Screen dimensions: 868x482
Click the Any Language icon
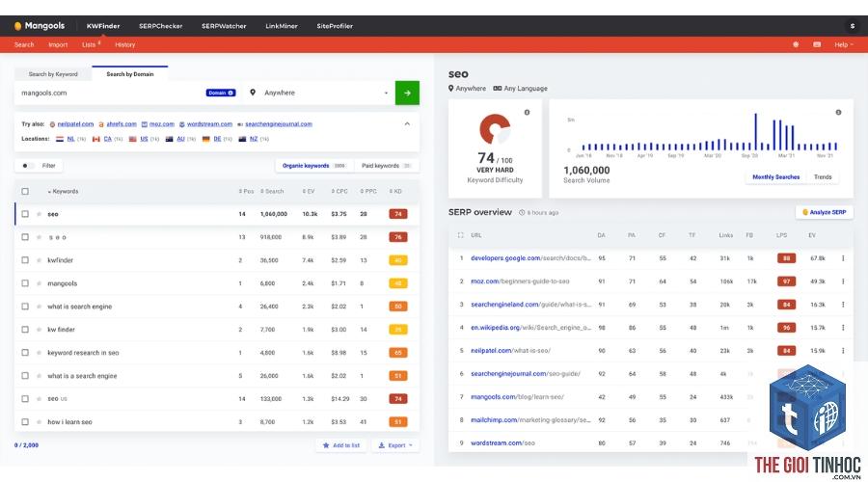pos(497,89)
